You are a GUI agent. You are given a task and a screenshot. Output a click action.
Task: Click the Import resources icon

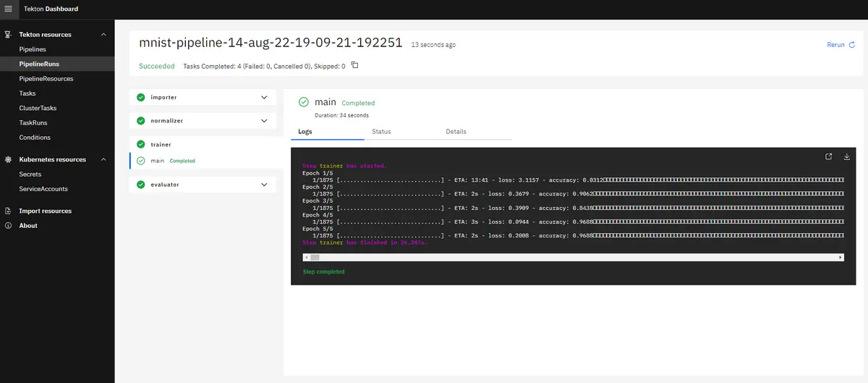tap(8, 211)
